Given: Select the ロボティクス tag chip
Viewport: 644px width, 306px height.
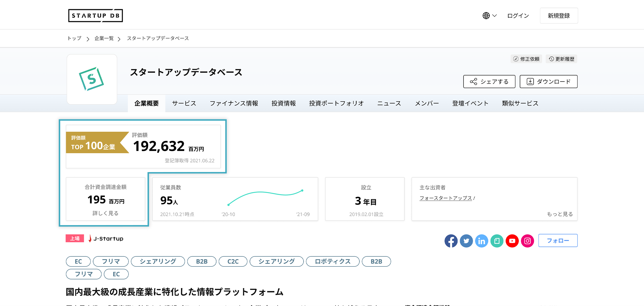Looking at the screenshot, I should pos(332,261).
